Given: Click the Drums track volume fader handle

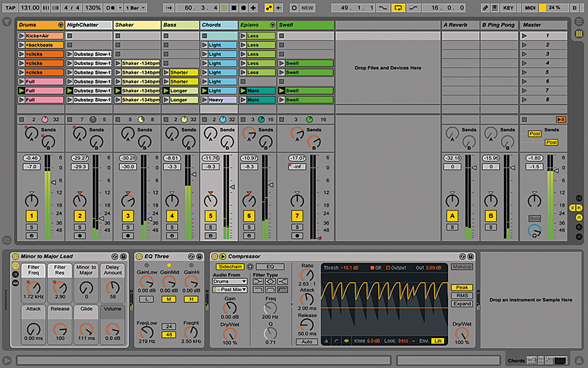Looking at the screenshot, I should [x=53, y=182].
